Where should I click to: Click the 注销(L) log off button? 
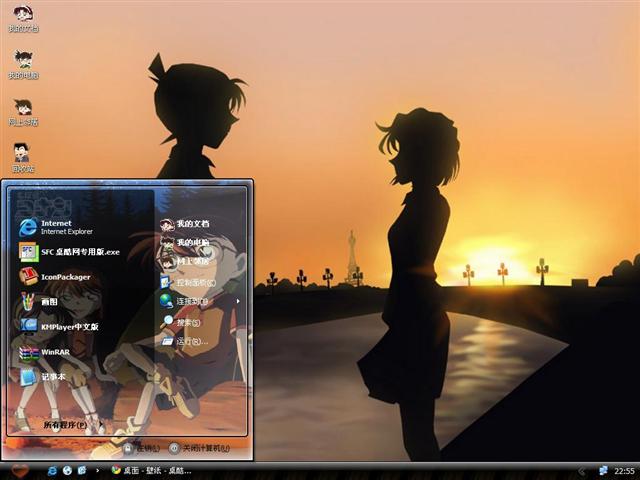click(142, 448)
